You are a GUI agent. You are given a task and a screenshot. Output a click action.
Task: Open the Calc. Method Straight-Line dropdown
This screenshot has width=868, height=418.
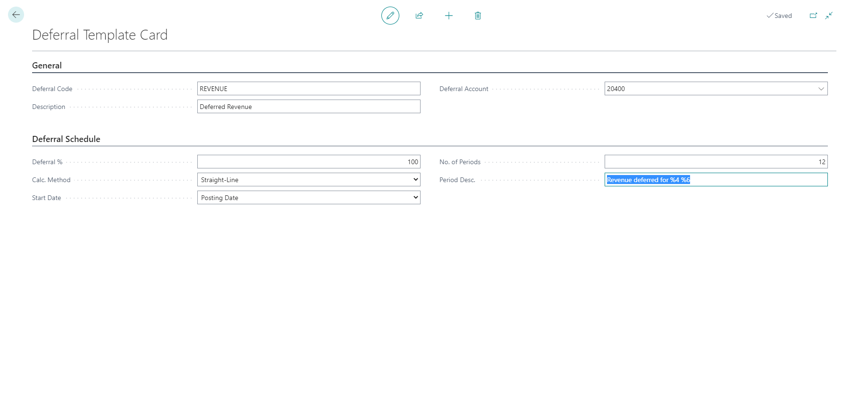pos(309,180)
